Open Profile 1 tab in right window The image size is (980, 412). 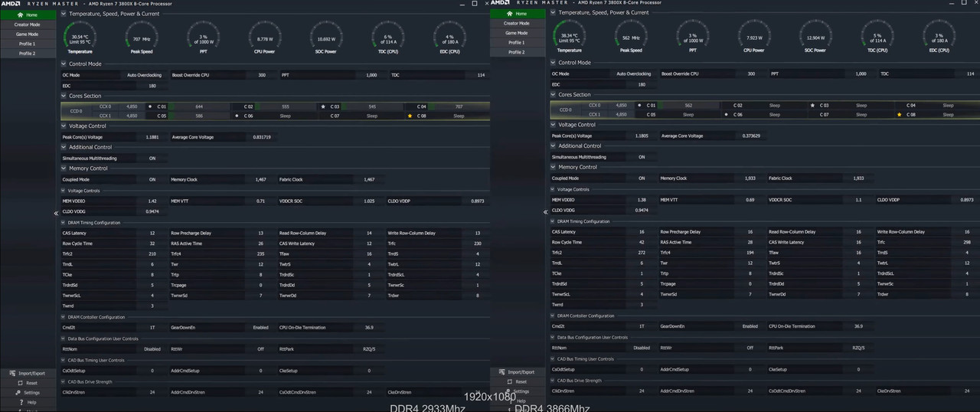tap(517, 42)
